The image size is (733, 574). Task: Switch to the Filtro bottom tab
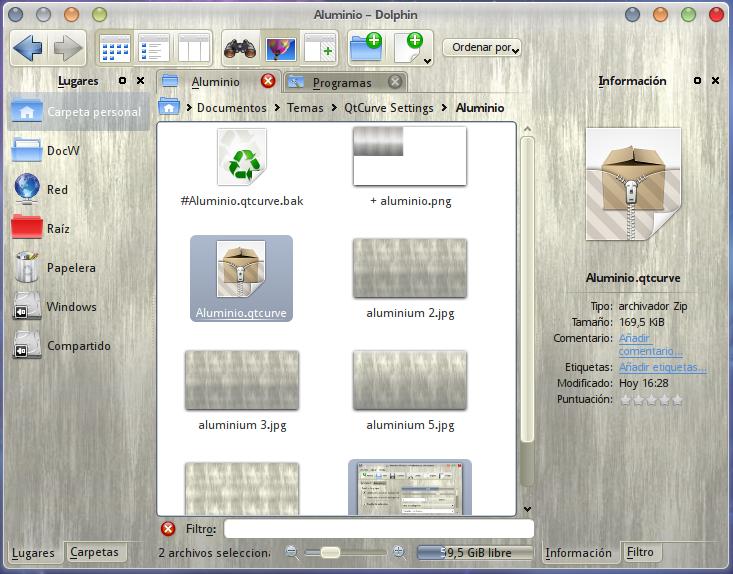coord(640,552)
